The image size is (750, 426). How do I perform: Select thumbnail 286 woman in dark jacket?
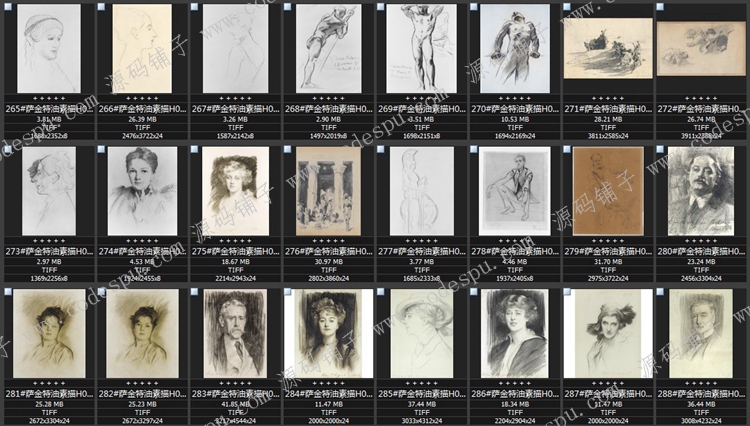click(515, 333)
